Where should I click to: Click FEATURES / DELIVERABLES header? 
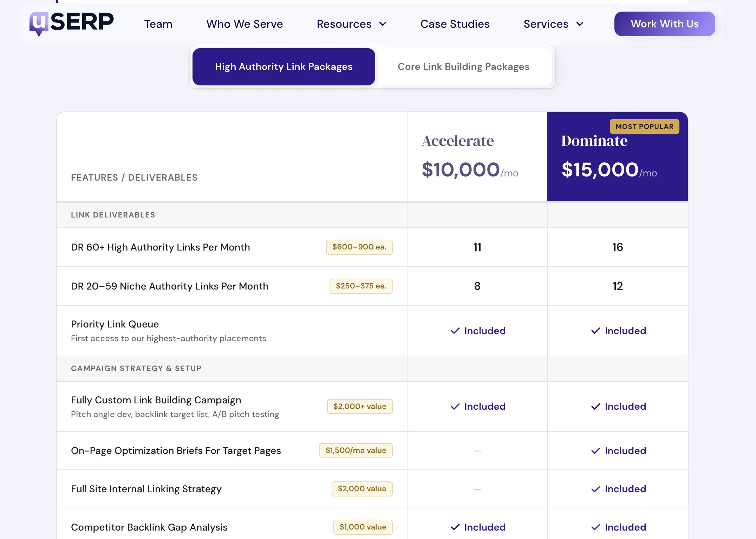(x=134, y=177)
